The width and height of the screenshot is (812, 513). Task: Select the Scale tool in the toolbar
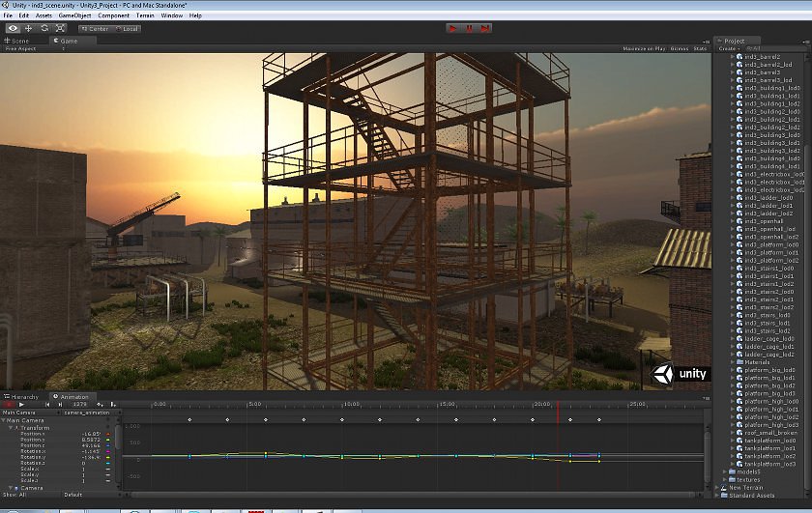pyautogui.click(x=60, y=28)
